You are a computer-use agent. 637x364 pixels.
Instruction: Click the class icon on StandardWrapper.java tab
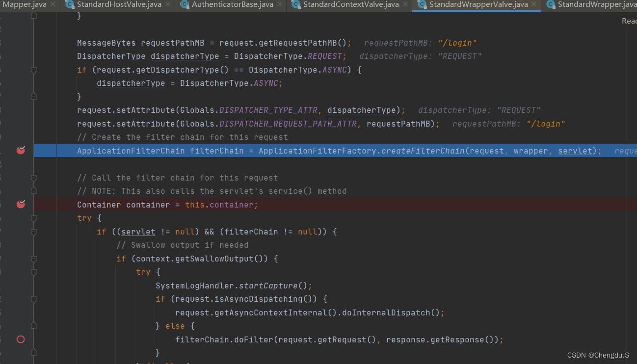[x=551, y=5]
